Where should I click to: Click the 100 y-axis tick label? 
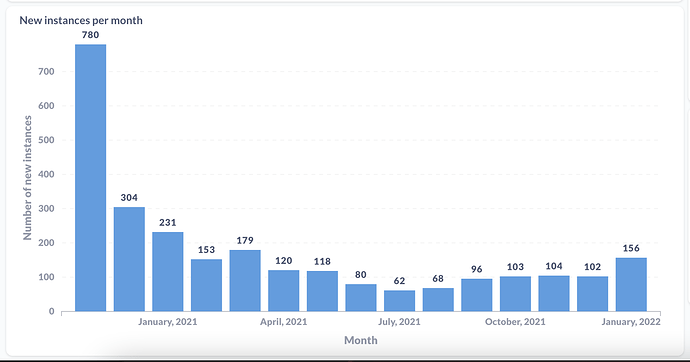coord(46,277)
